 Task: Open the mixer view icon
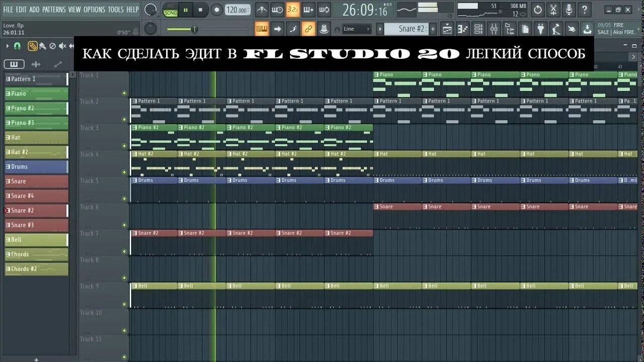[494, 29]
